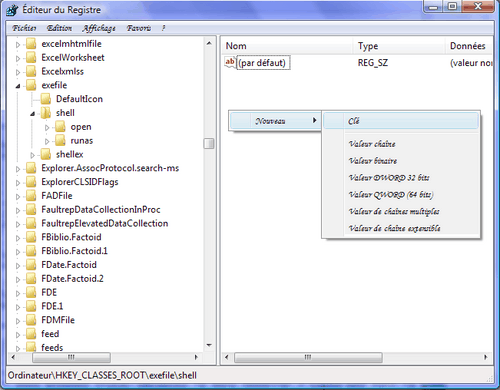Image resolution: width=500 pixels, height=390 pixels.
Task: Click the folder icon beside FADFile
Action: (x=31, y=196)
